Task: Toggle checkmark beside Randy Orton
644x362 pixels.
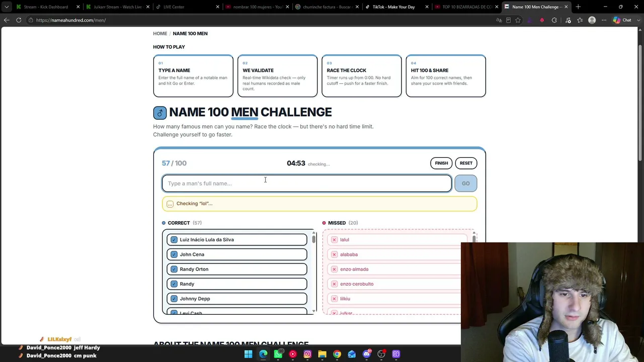Action: 174,269
